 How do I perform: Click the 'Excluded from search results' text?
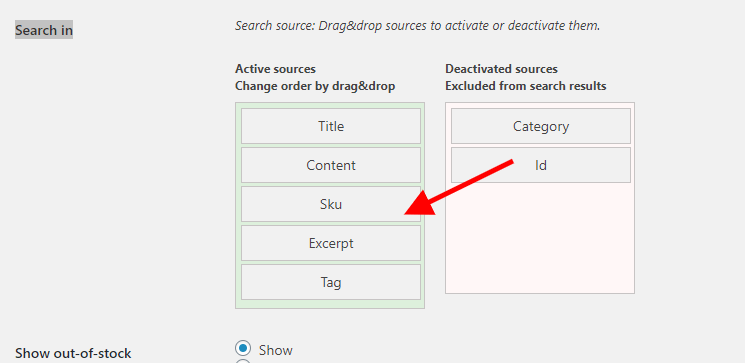click(x=525, y=86)
